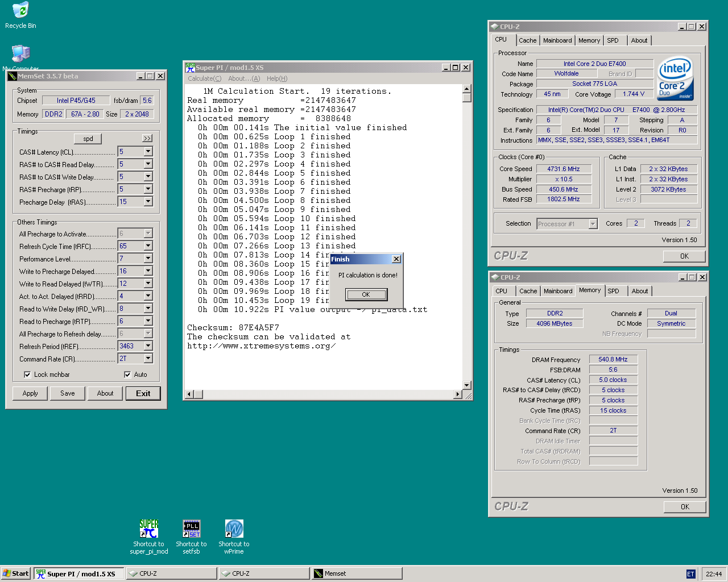Click the bottom CPU-Z title bar icon

(x=495, y=277)
